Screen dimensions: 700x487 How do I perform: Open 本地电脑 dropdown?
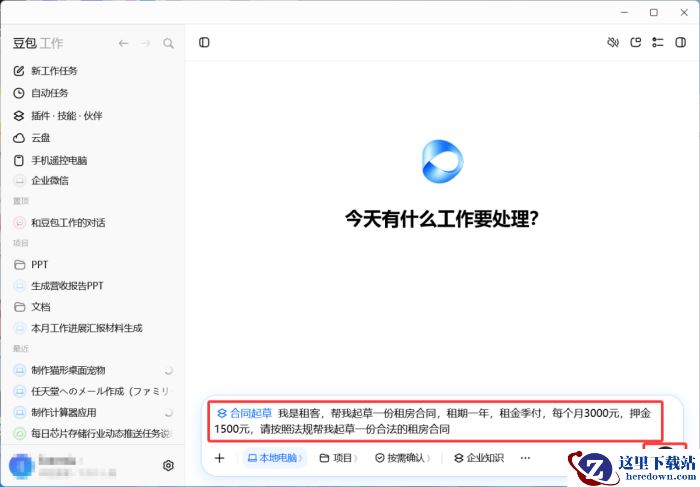[275, 458]
